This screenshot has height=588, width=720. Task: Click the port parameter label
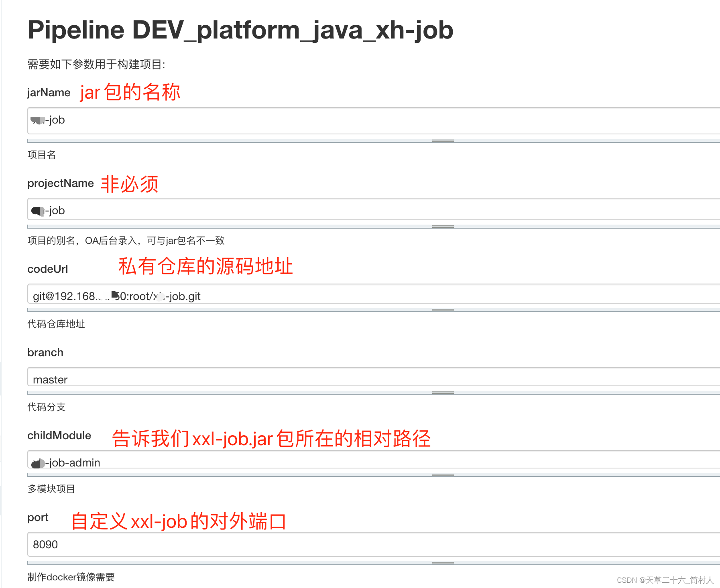[38, 518]
